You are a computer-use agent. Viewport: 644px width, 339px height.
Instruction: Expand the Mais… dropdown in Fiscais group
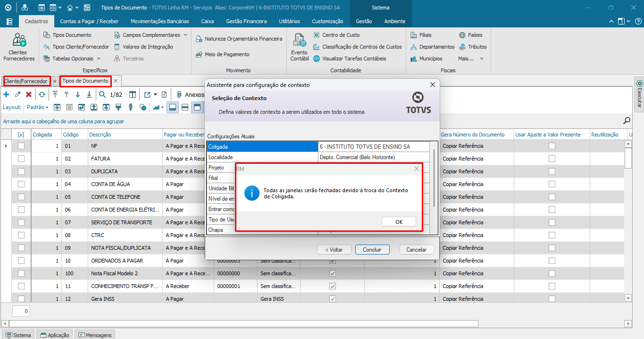(482, 59)
